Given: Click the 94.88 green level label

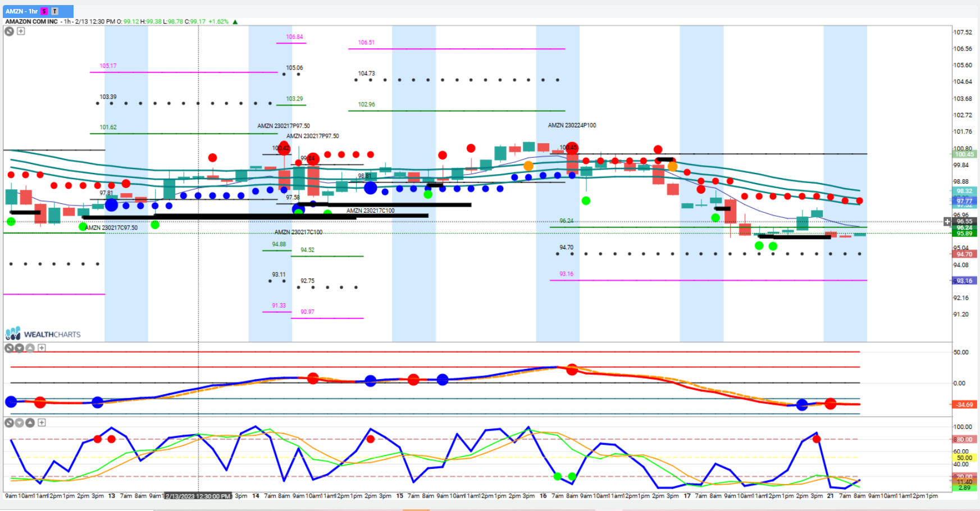Looking at the screenshot, I should click(279, 244).
